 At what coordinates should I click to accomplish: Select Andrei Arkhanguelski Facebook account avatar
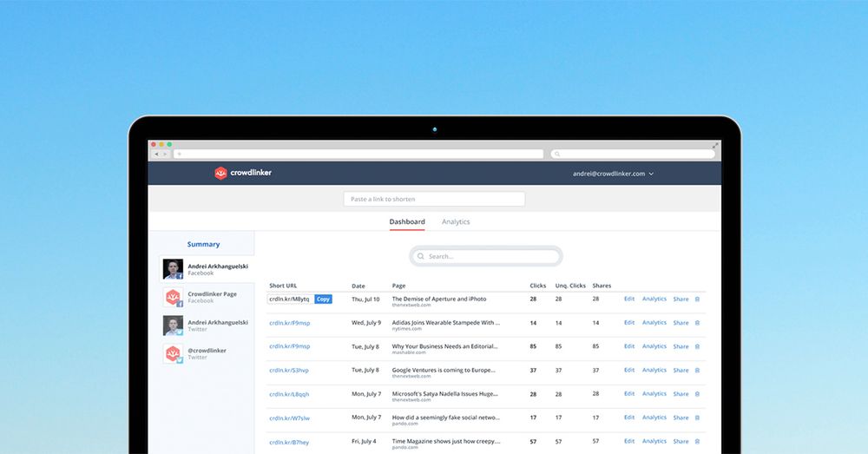(173, 269)
